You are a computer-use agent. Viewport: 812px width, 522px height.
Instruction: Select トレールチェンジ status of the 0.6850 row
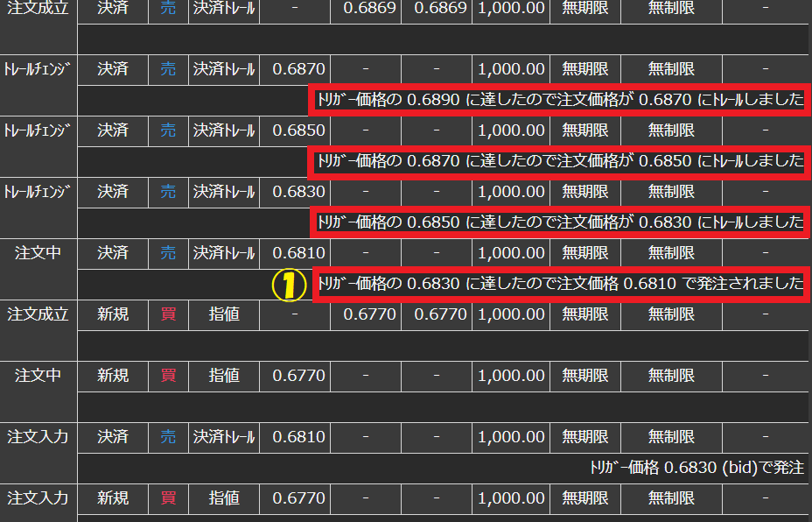point(38,130)
